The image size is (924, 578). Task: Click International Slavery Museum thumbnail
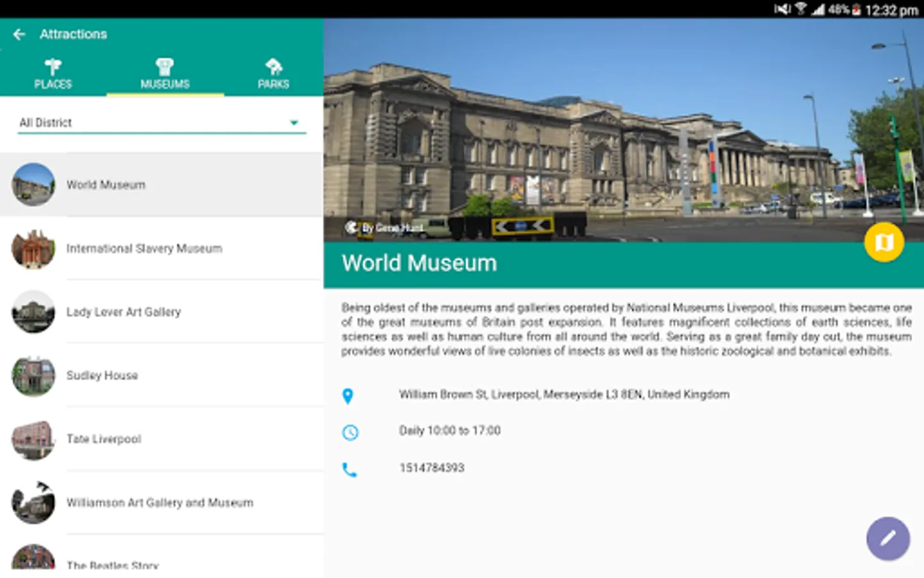[x=33, y=249]
